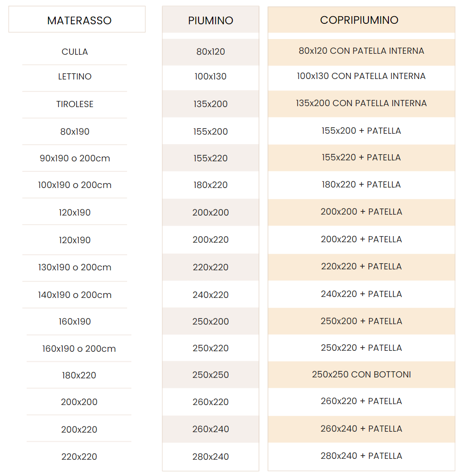Click the 250x250 piumino cell
Image resolution: width=476 pixels, height=476 pixels.
point(210,375)
